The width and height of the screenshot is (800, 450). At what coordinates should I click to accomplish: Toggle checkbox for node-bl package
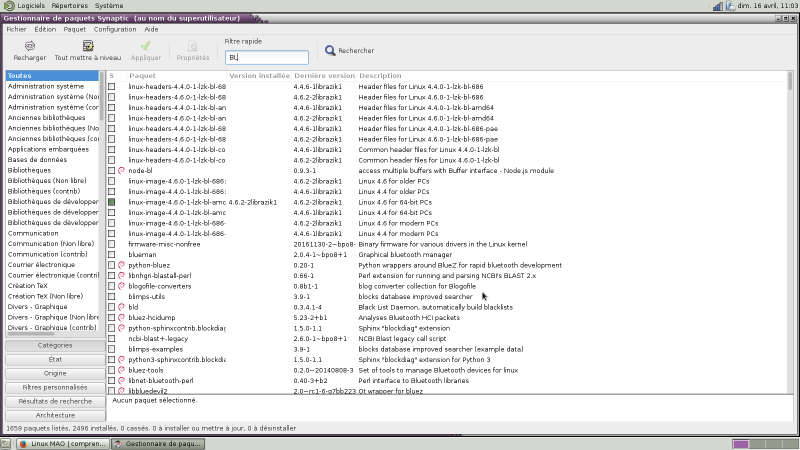[112, 170]
